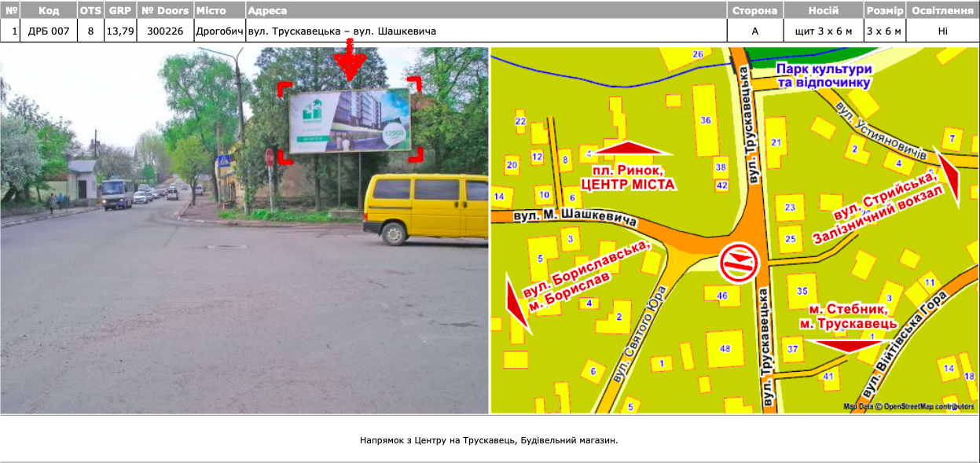The width and height of the screenshot is (980, 463).
Task: Click the Парк культури та відпочинку label
Action: click(x=824, y=75)
